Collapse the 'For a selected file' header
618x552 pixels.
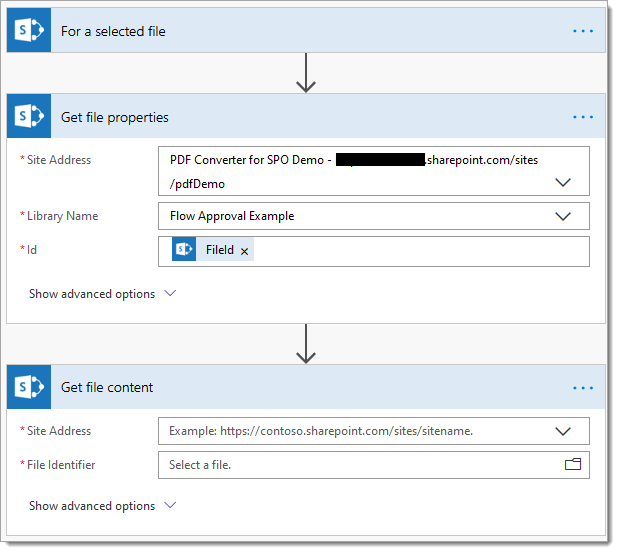(x=306, y=30)
